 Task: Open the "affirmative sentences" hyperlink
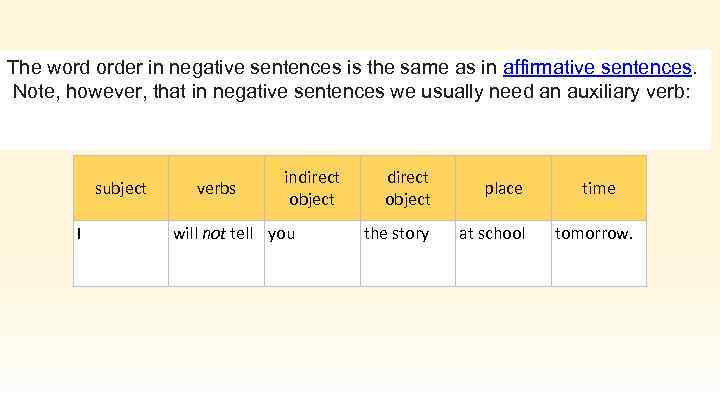tap(598, 68)
